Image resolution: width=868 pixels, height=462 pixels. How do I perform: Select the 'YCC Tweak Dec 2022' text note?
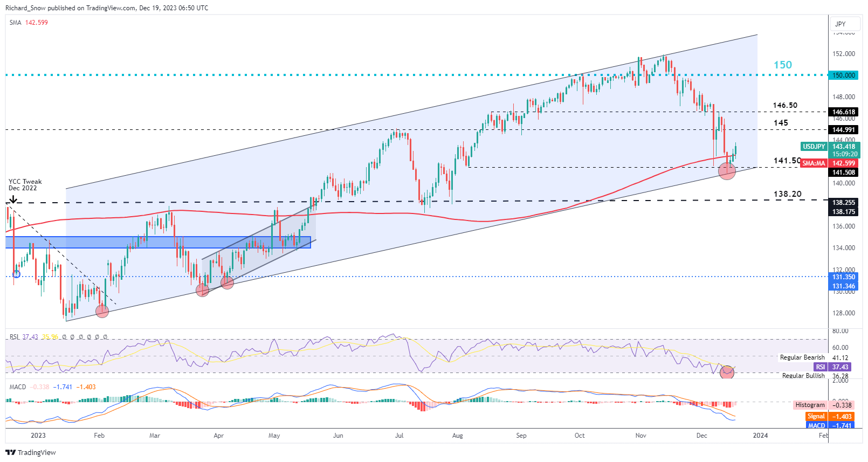pyautogui.click(x=25, y=185)
